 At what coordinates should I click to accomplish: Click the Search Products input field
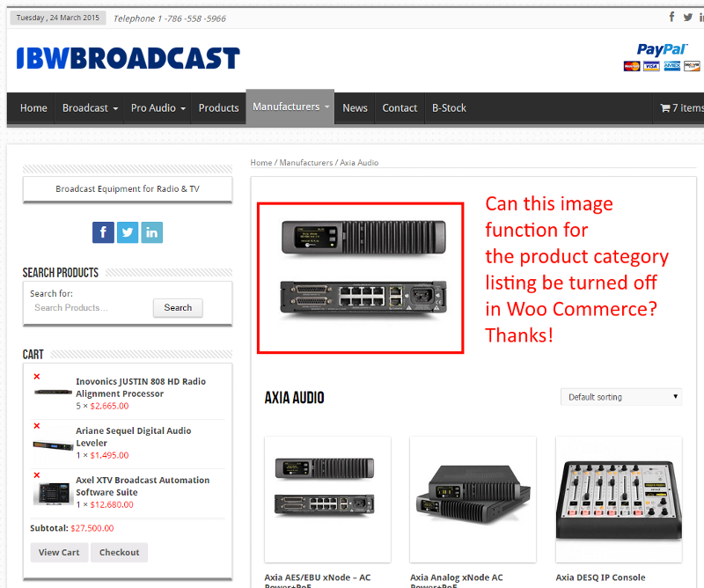coord(90,308)
